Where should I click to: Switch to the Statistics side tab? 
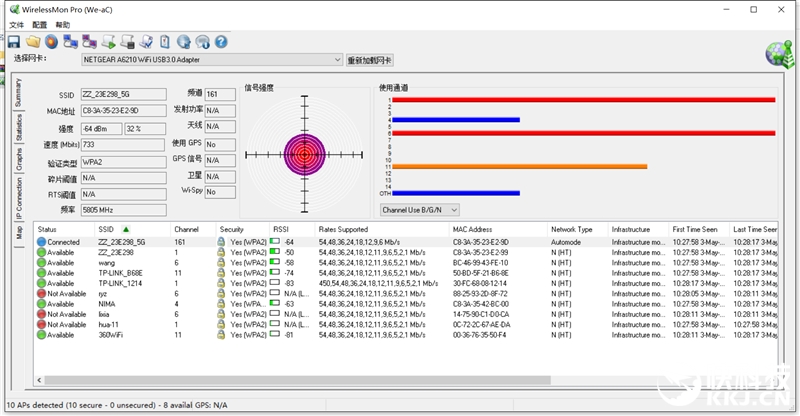point(18,127)
